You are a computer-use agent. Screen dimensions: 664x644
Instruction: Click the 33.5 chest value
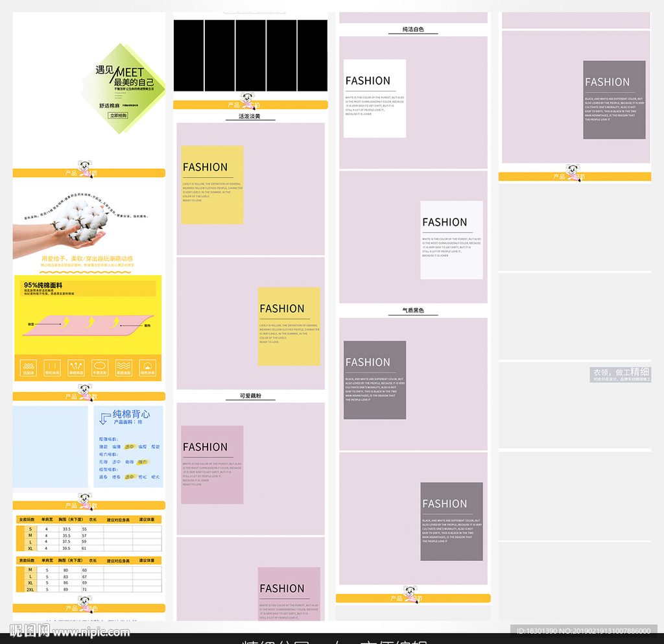[67, 529]
